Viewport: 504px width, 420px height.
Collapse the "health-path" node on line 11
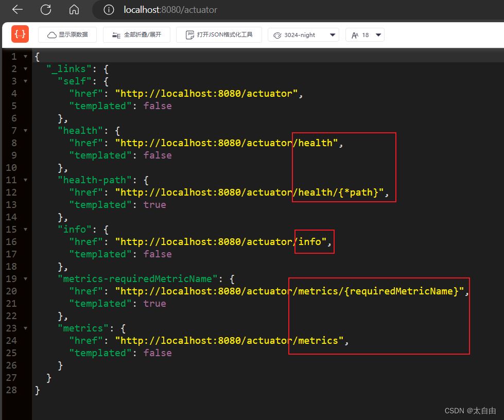pos(25,180)
